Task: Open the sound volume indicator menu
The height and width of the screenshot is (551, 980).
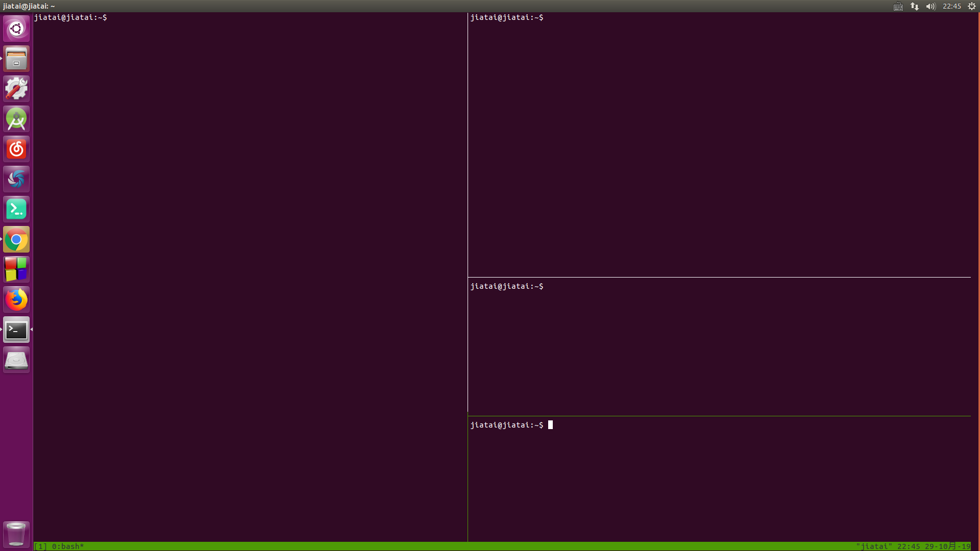Action: click(930, 6)
